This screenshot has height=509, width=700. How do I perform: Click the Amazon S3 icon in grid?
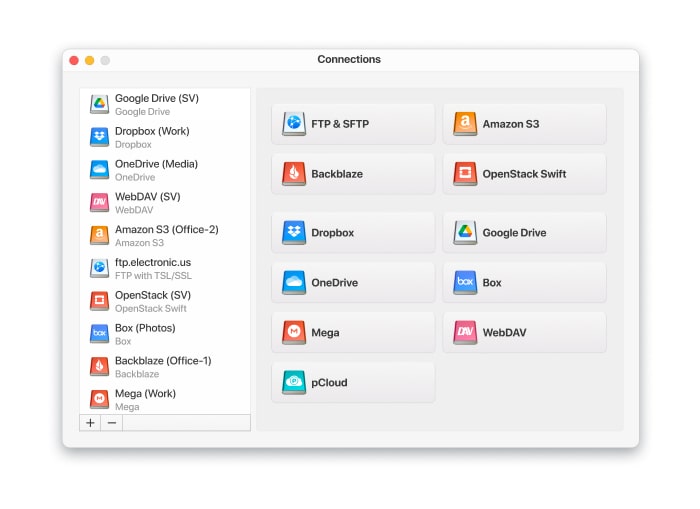465,124
